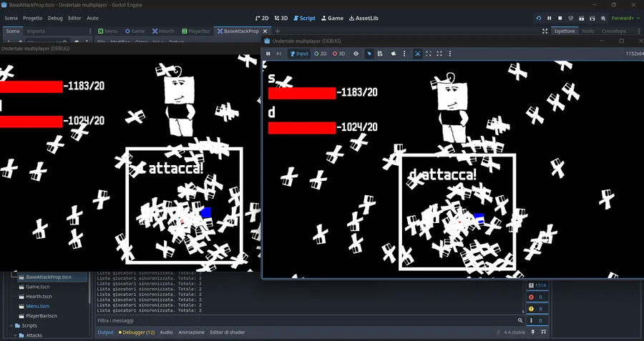Toggle embed game on next play icon
This screenshot has height=341, width=644.
(418, 54)
